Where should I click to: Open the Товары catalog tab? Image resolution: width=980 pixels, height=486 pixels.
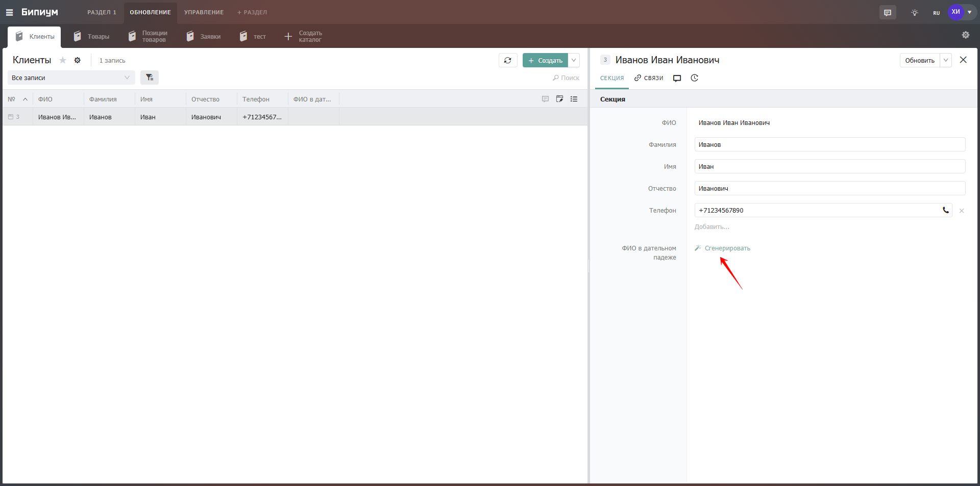point(92,37)
